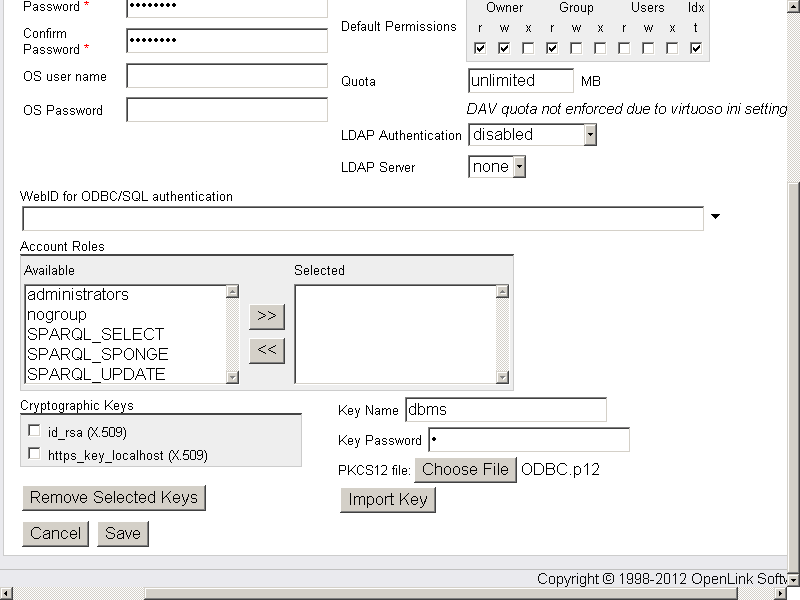The image size is (800, 600).
Task: Check the https_key_localhost (X.509) checkbox
Action: [35, 454]
